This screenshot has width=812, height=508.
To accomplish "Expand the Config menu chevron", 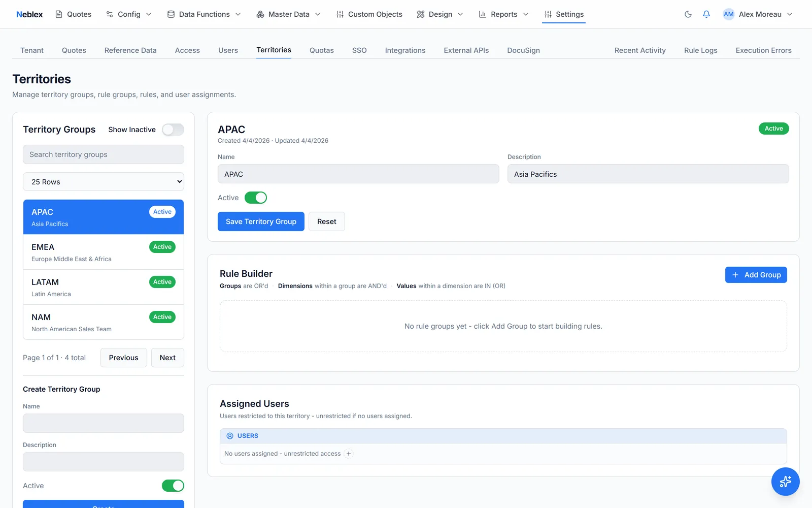I will coord(149,14).
